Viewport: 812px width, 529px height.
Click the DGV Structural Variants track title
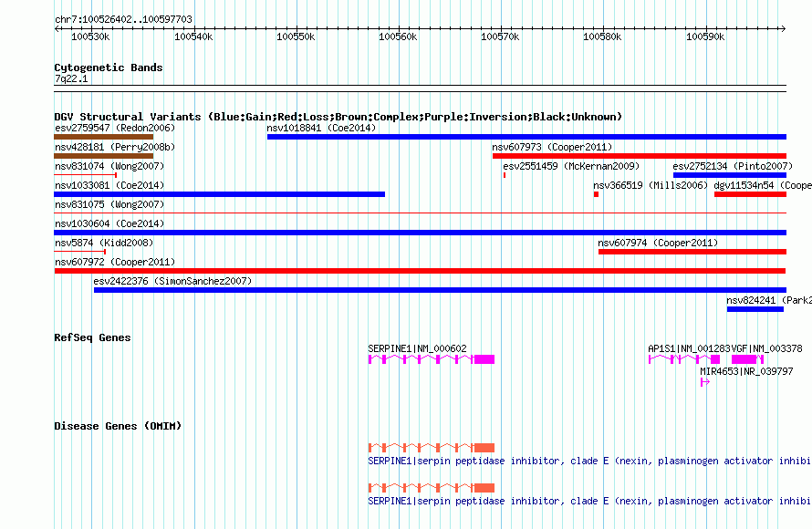(338, 117)
